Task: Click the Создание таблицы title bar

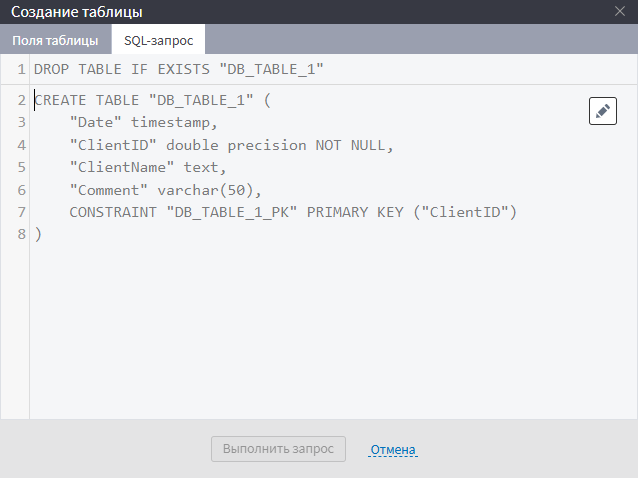Action: click(300, 12)
